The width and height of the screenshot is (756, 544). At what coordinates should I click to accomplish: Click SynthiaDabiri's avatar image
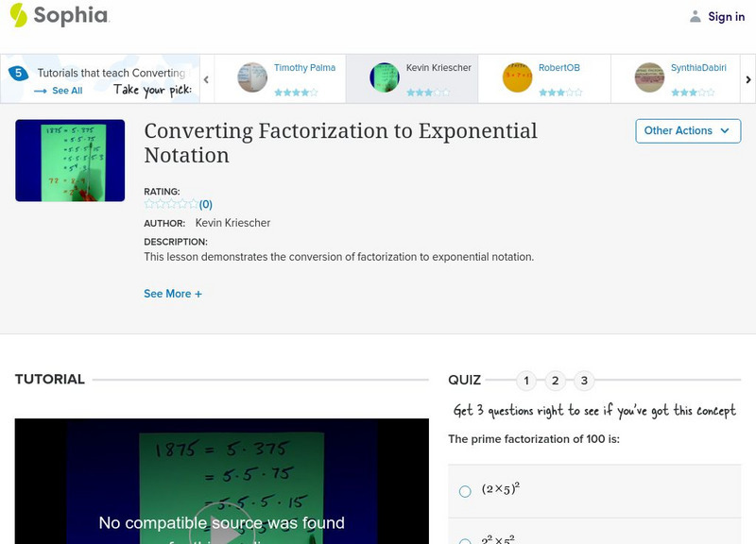click(651, 76)
